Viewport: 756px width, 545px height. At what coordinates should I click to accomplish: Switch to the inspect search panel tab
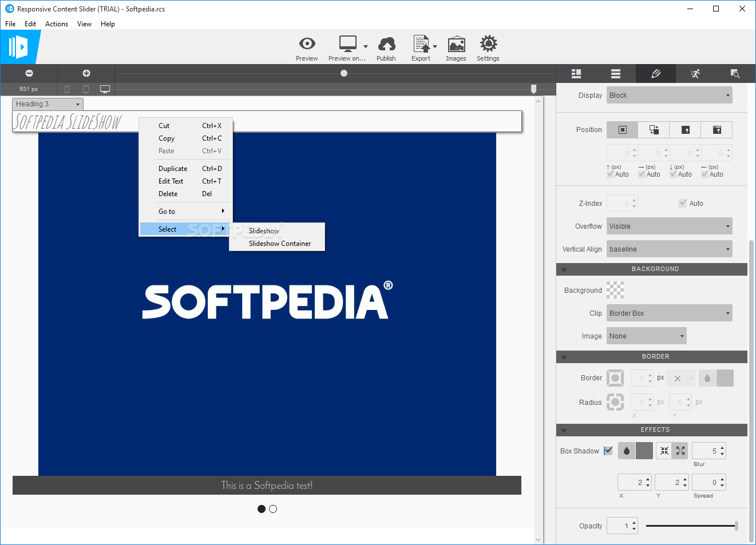735,74
